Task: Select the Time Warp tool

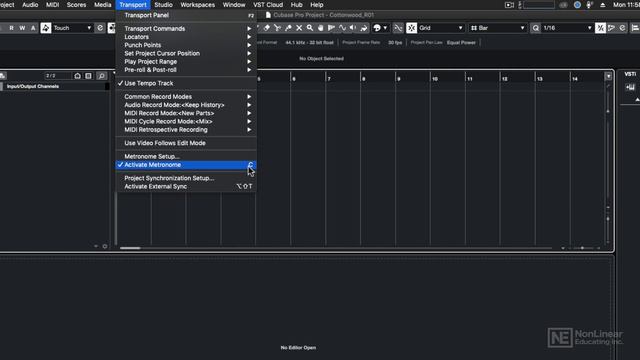Action: [331, 28]
